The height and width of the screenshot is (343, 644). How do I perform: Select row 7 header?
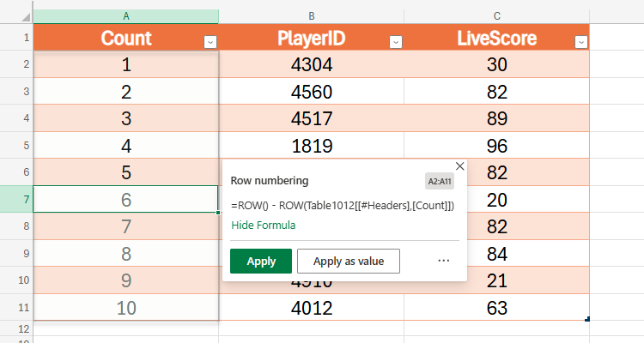tap(16, 199)
